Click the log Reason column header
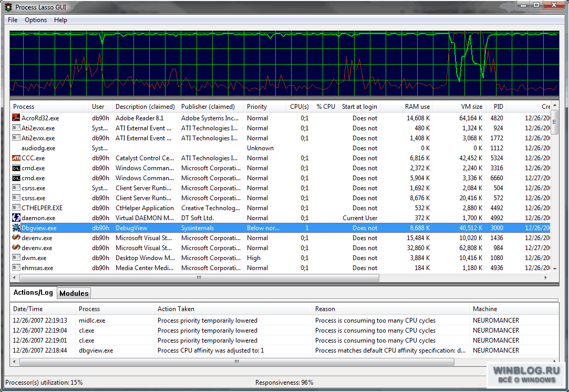 390,309
